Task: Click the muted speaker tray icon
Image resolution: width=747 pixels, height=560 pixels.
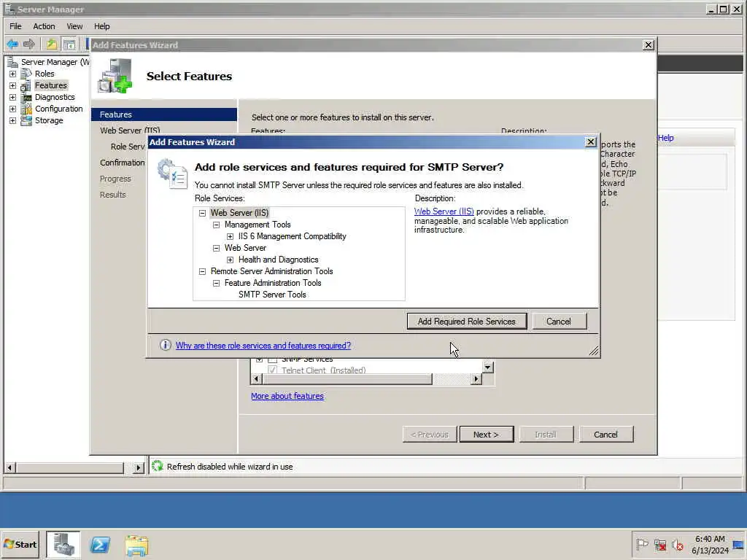Action: pyautogui.click(x=677, y=545)
